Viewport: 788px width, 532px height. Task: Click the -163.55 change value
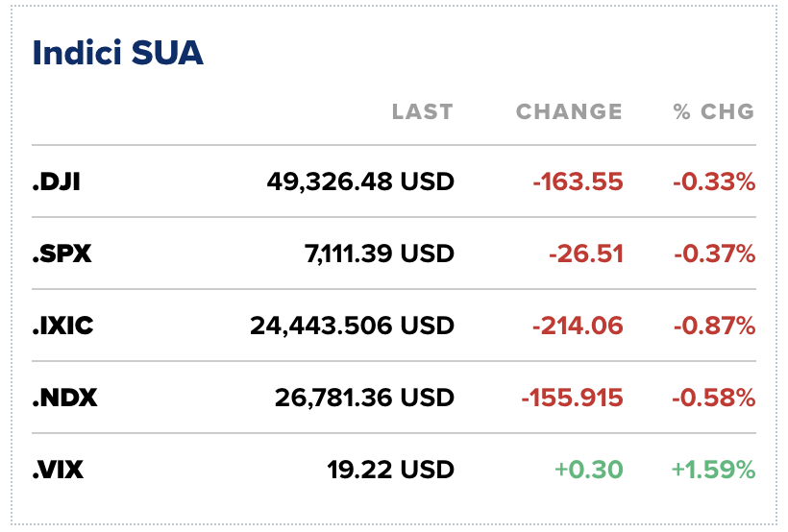pyautogui.click(x=578, y=181)
